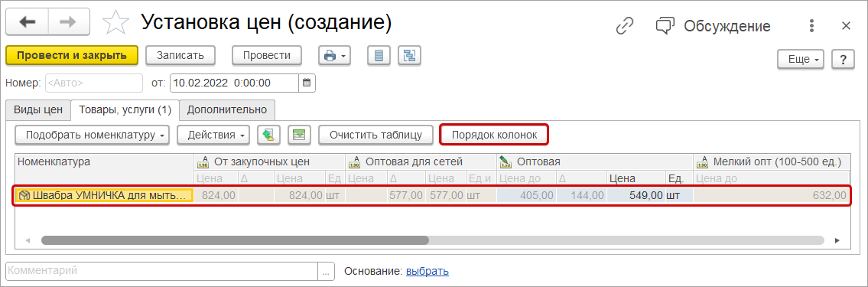
Task: Focus the Комментарий input field
Action: pyautogui.click(x=162, y=271)
